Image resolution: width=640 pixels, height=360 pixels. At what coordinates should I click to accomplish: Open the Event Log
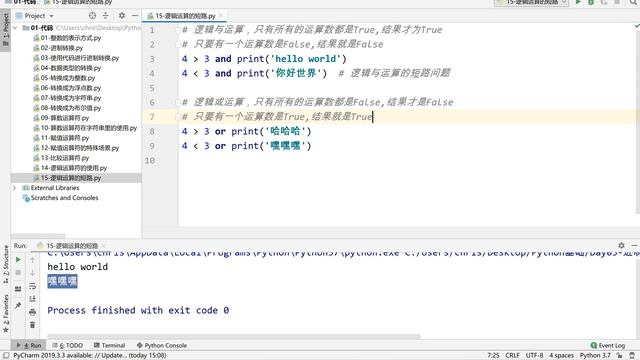click(608, 345)
